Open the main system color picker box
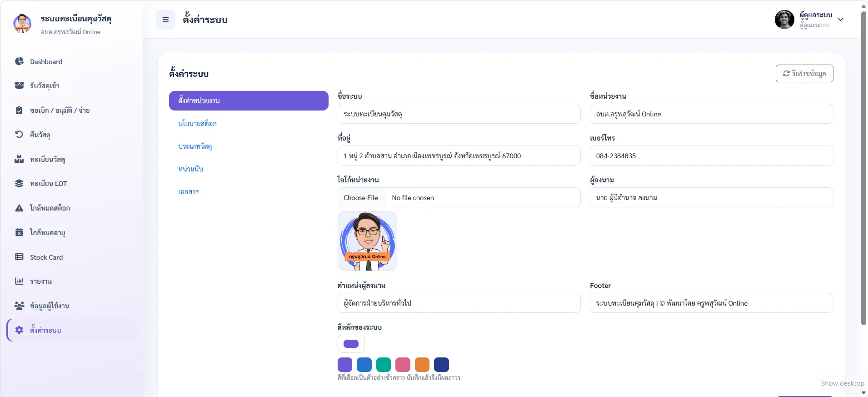This screenshot has width=868, height=397. pyautogui.click(x=351, y=344)
